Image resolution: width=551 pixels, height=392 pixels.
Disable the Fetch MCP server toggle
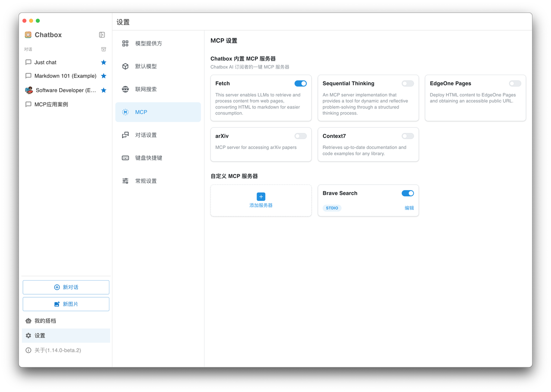pos(300,83)
